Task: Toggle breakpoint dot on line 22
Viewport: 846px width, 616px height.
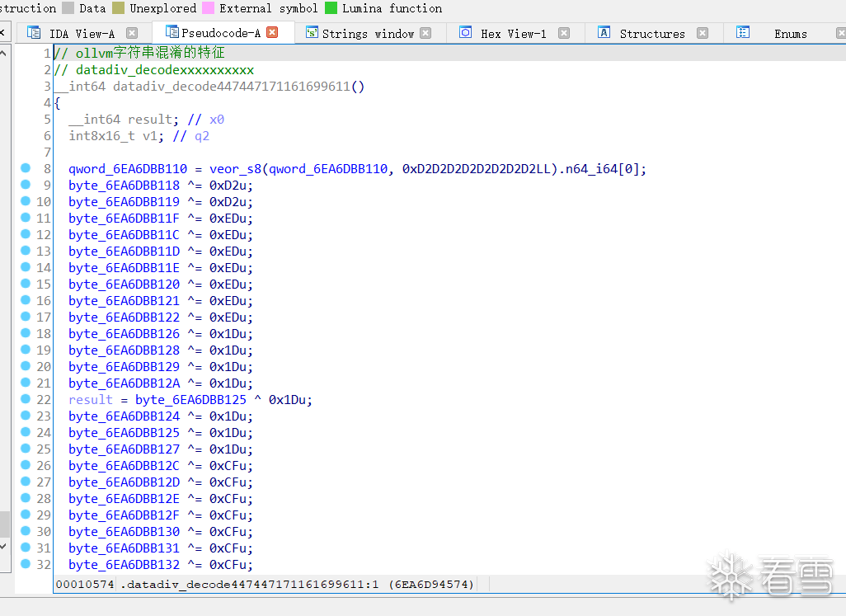Action: point(26,398)
